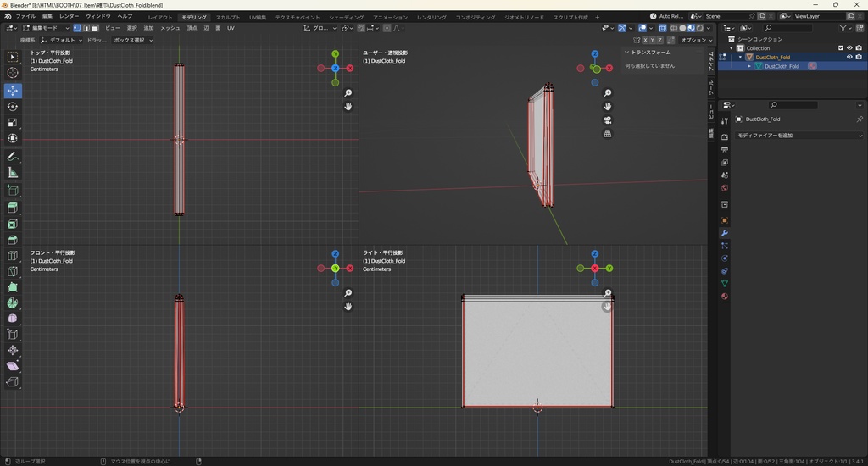Open the Modifier properties wrench tab
868x466 pixels.
tap(725, 233)
